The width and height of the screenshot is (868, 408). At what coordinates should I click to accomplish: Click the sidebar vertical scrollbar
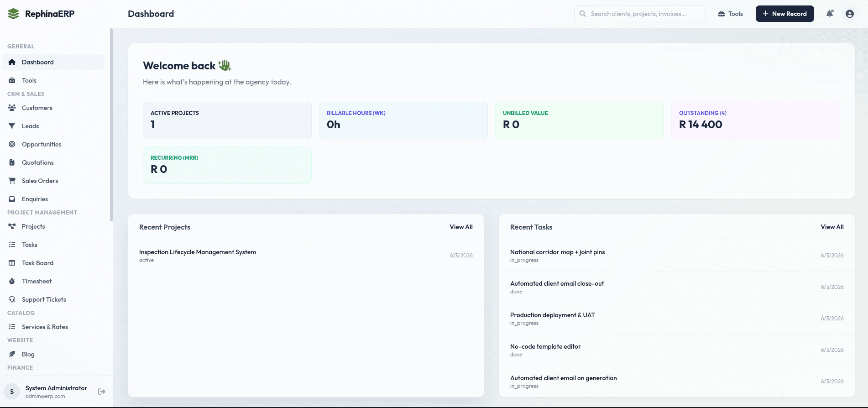coord(111,125)
